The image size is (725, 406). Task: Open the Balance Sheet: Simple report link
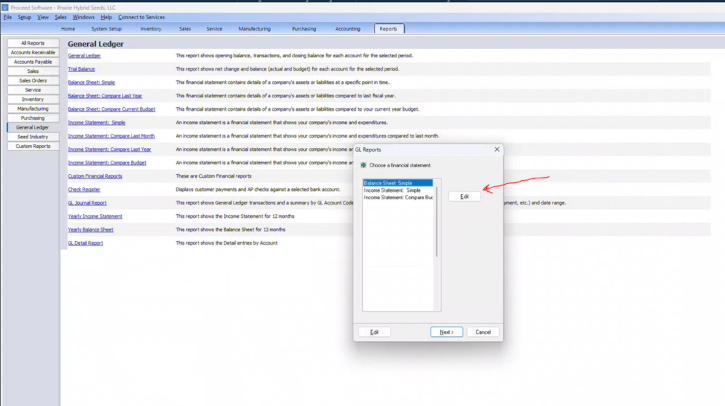coord(92,82)
